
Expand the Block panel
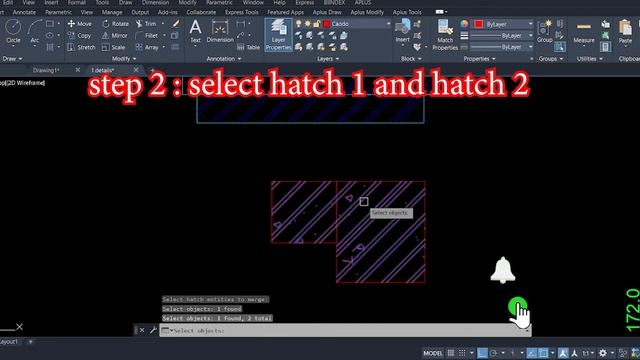(411, 59)
